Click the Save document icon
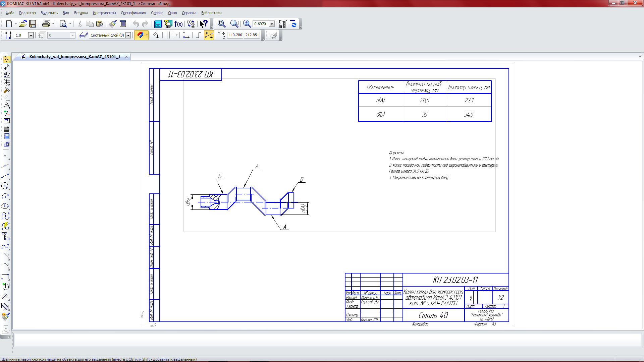The width and height of the screenshot is (644, 362). coord(33,24)
